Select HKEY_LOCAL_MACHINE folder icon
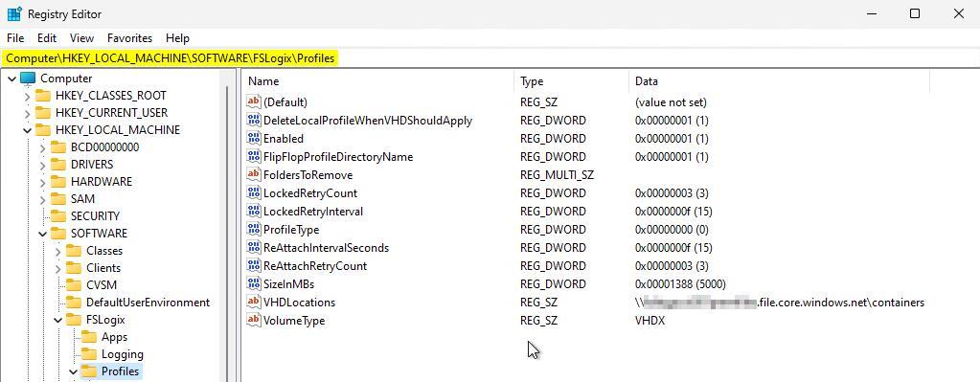980x382 pixels. 43,130
